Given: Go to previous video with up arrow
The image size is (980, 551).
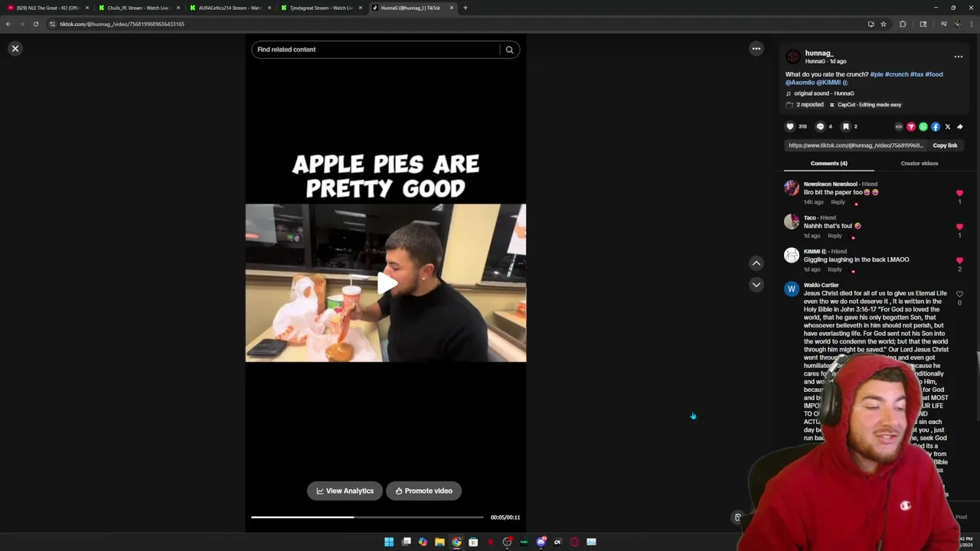Looking at the screenshot, I should [756, 263].
